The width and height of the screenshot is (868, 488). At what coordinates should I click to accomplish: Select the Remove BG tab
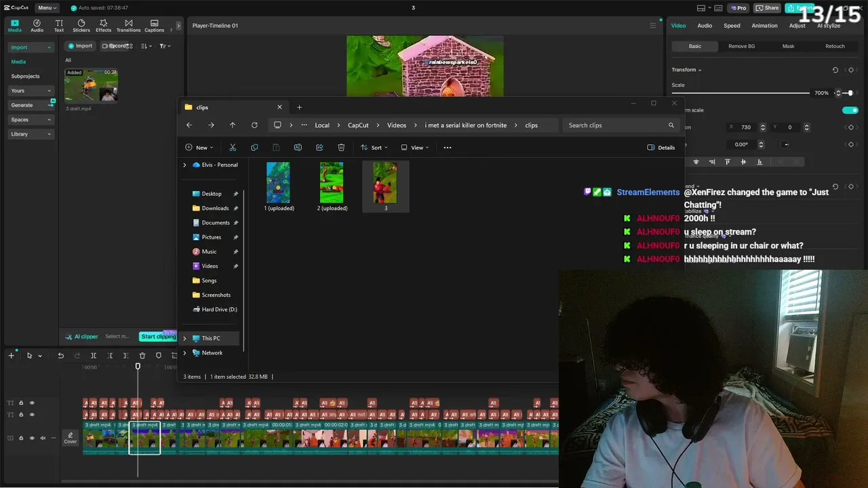(741, 46)
